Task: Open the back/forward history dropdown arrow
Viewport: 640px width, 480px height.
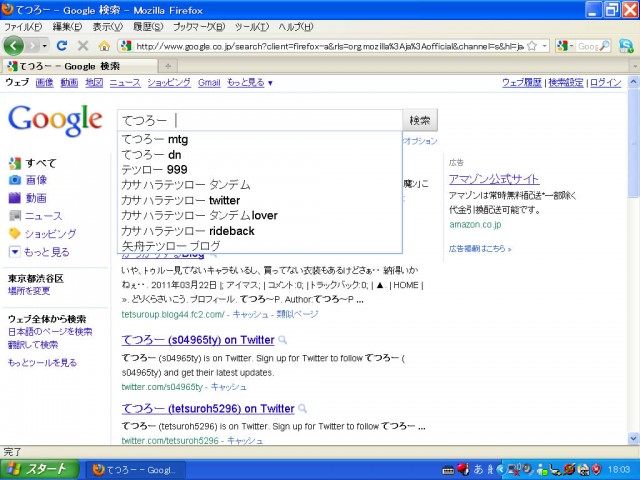Action: point(44,46)
